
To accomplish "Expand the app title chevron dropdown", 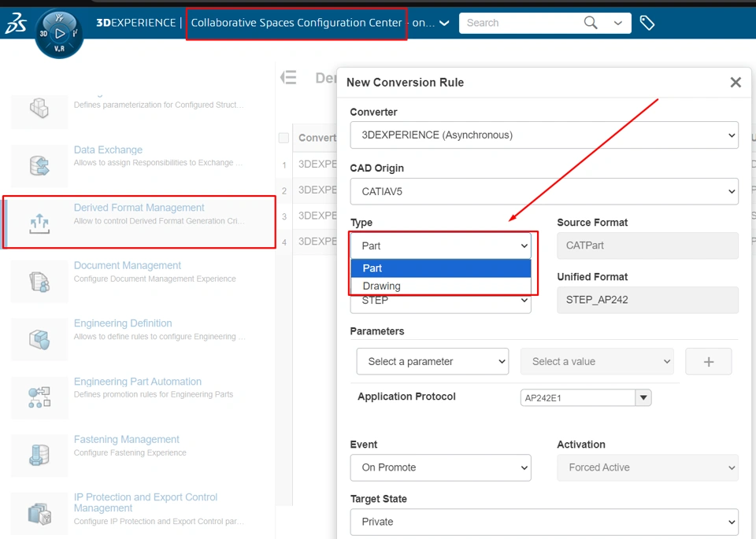I will 444,23.
